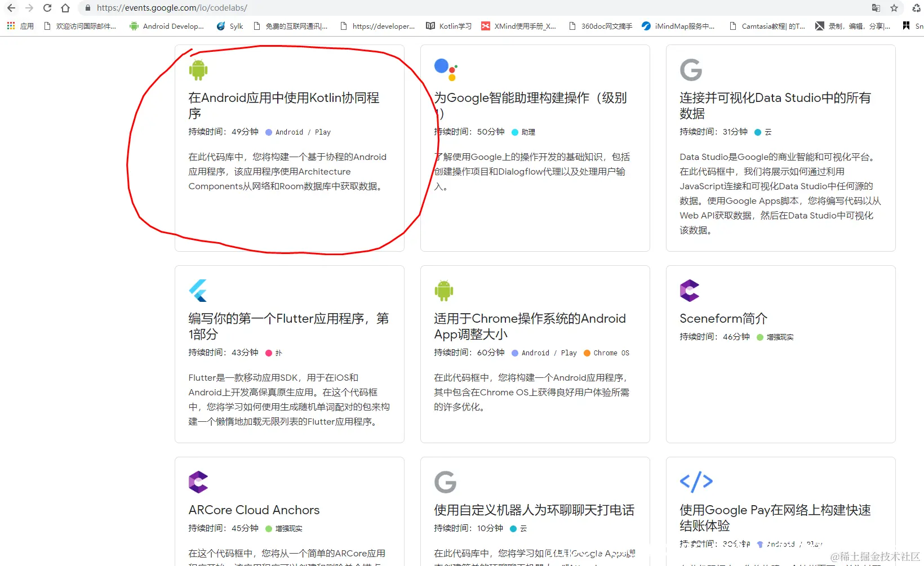
Task: Open the XMind使用手册 bookmark
Action: (x=519, y=26)
